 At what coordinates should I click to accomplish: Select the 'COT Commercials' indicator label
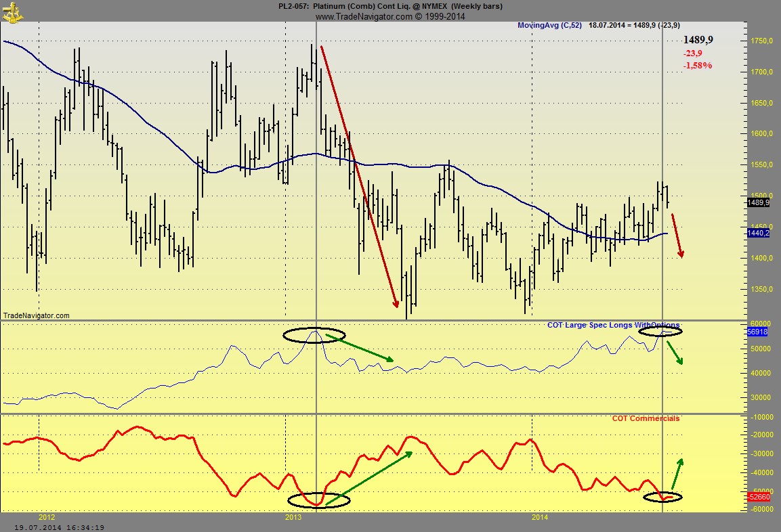(646, 418)
